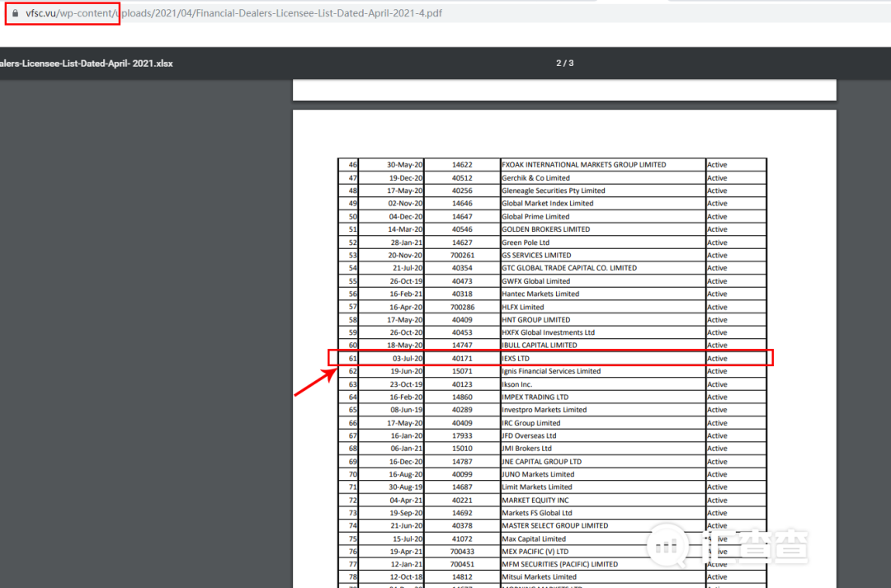Select MARKET EQUITY INC cell
891x588 pixels.
[x=603, y=501]
